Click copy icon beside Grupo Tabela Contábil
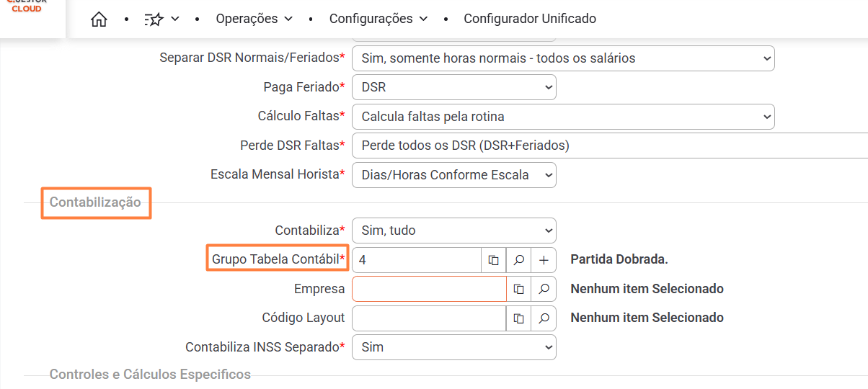The width and height of the screenshot is (868, 389). 494,260
